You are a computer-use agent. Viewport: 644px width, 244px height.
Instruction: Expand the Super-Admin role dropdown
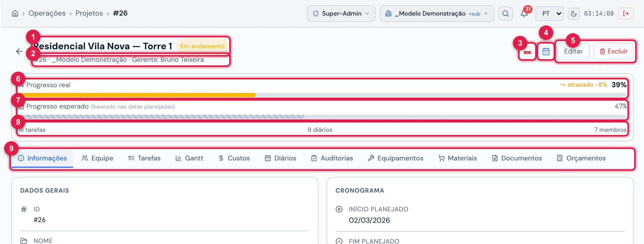pyautogui.click(x=341, y=13)
